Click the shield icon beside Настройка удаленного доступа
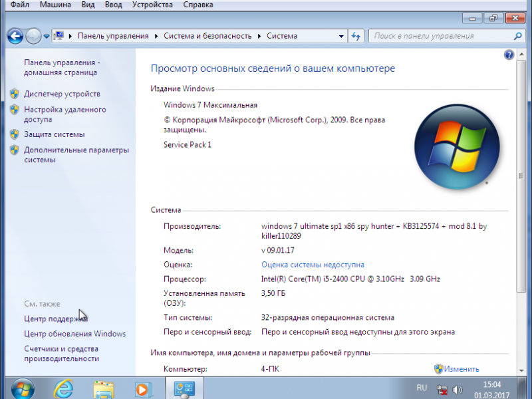532x399 pixels. tap(14, 110)
